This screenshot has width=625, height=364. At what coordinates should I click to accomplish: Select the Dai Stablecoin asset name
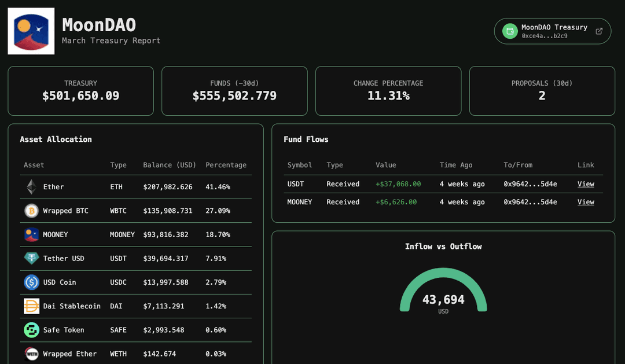[x=72, y=306]
